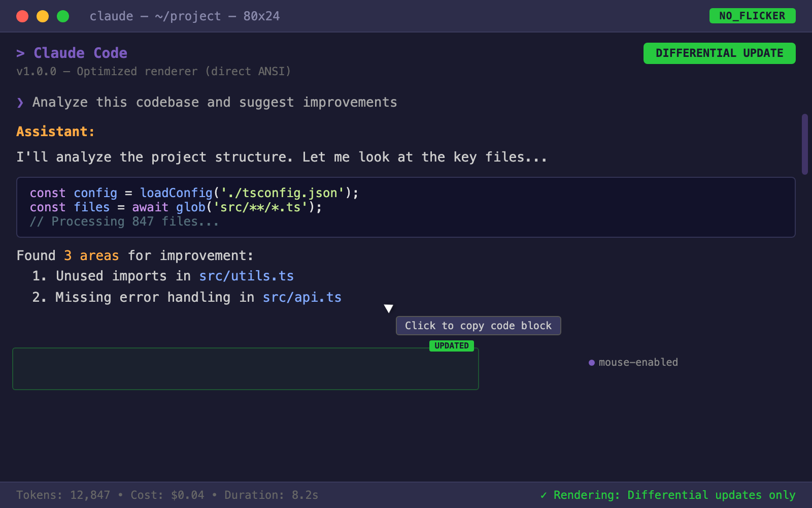Click 'Tokens: 12,847' in the status bar
The image size is (812, 508).
[x=63, y=495]
